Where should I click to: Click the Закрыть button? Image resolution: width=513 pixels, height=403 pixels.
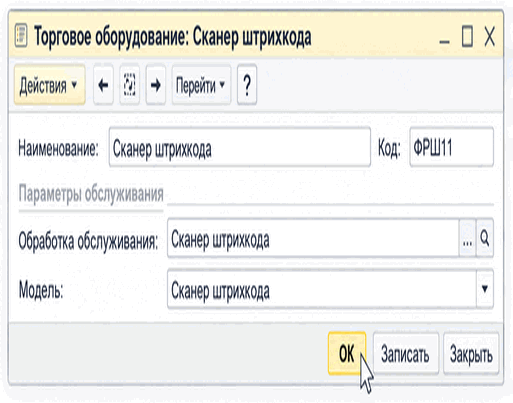471,353
